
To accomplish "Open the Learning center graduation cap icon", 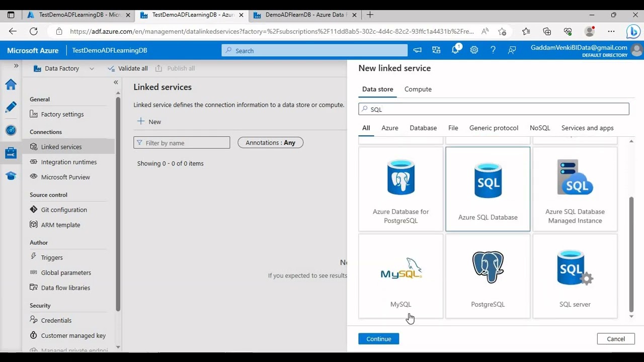I will 11,175.
